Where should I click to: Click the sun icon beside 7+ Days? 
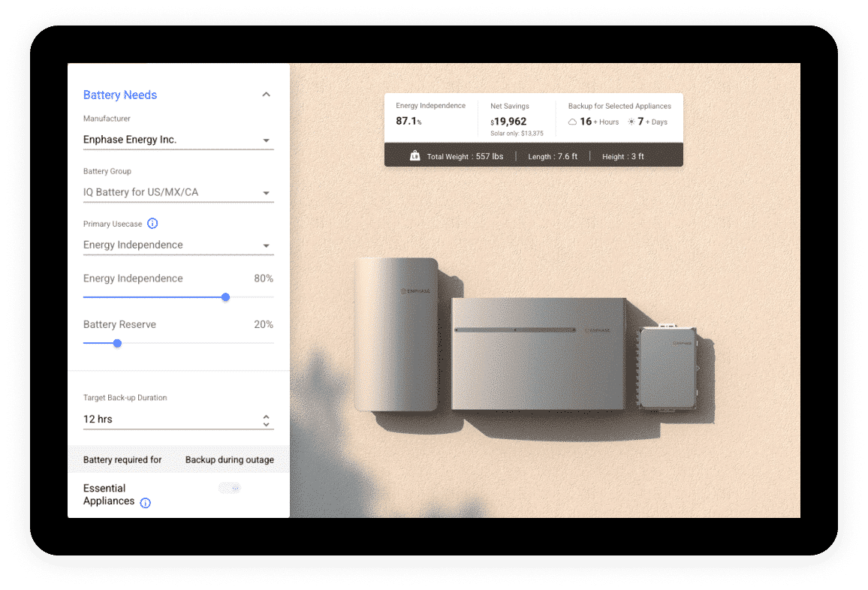coord(631,122)
